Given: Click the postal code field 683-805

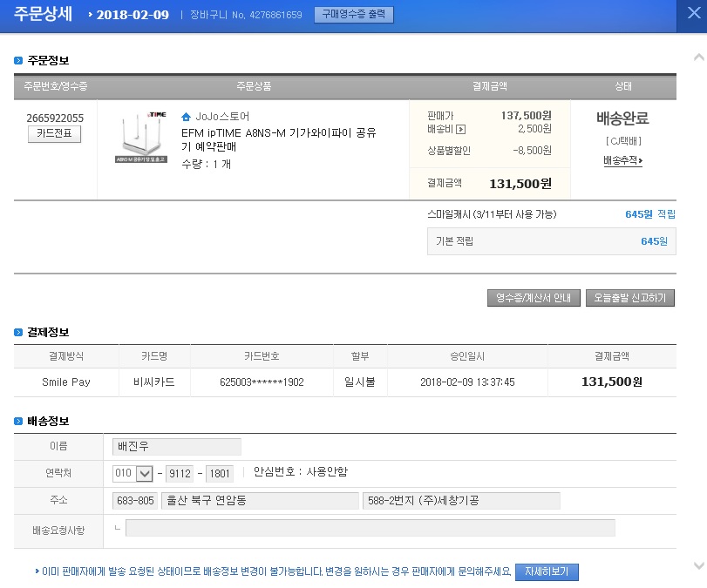Looking at the screenshot, I should click(135, 501).
